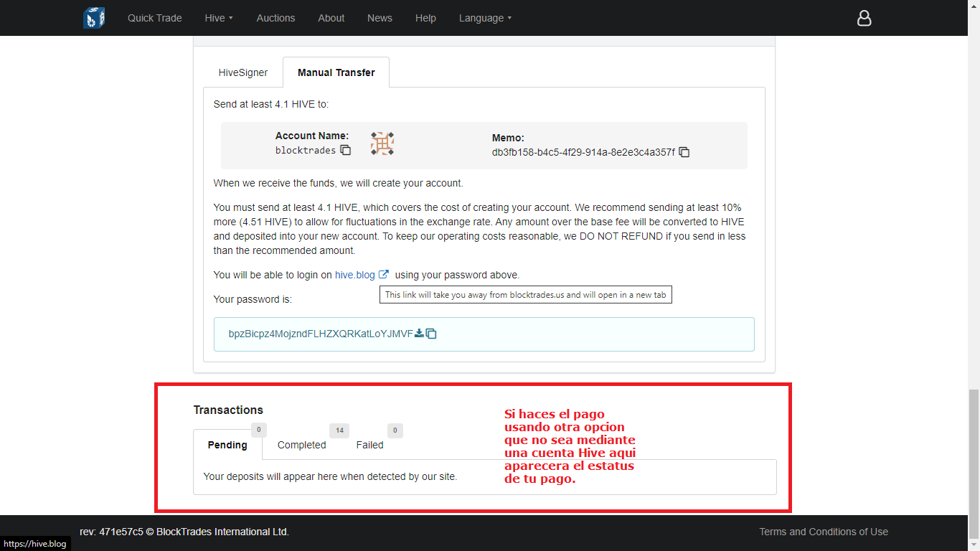980x551 pixels.
Task: Copy the blocktrades account name
Action: pyautogui.click(x=346, y=150)
